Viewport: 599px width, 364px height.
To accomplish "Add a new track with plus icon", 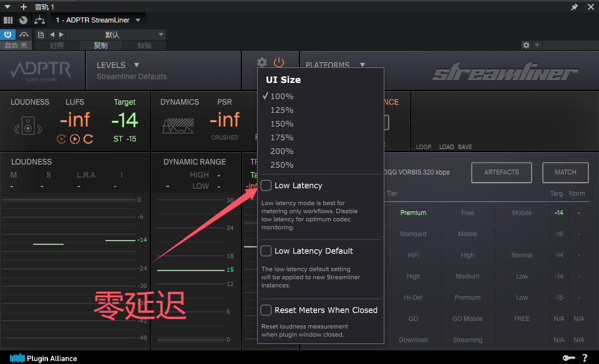I will [24, 7].
